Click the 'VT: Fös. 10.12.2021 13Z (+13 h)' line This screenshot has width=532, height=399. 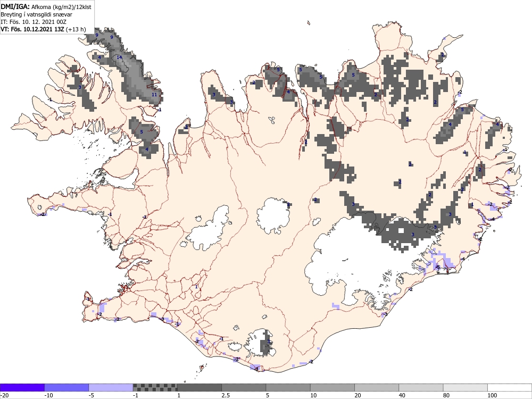click(43, 29)
